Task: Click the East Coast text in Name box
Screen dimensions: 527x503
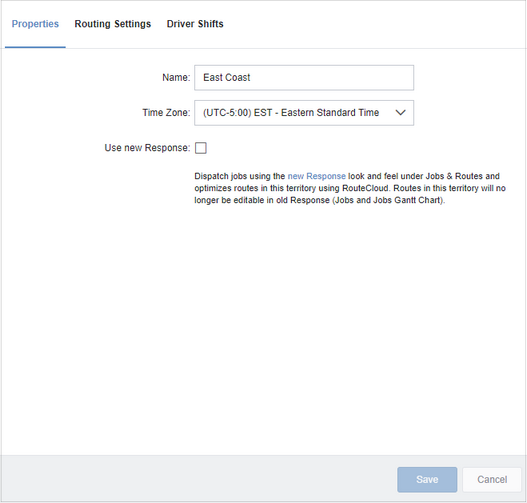Action: (x=227, y=78)
